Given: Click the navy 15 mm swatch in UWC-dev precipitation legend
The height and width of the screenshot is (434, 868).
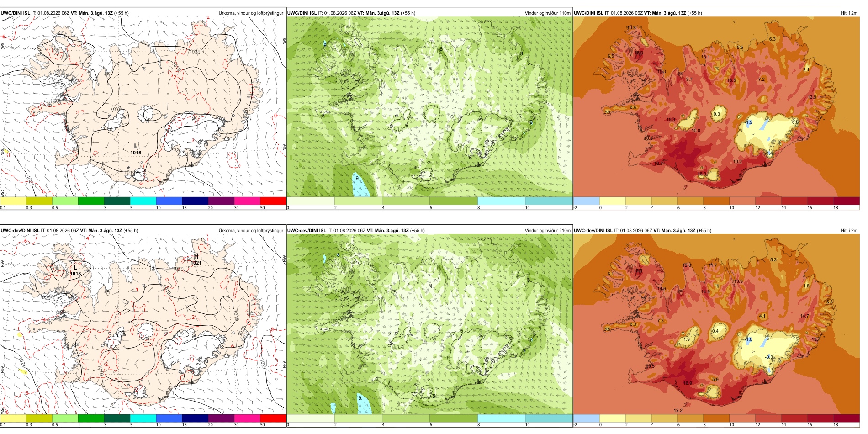Looking at the screenshot, I should point(195,418).
